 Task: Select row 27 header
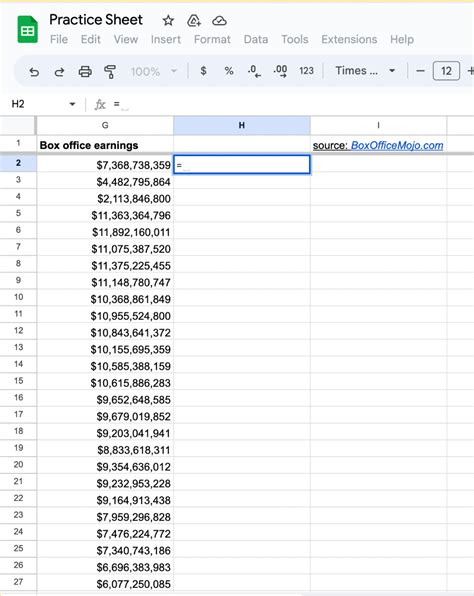pyautogui.click(x=18, y=582)
